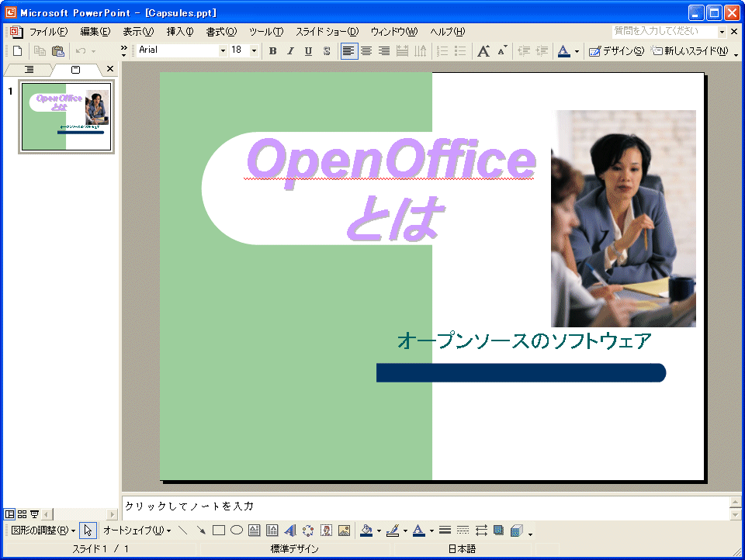
Task: Open the font size 18 dropdown
Action: 255,50
